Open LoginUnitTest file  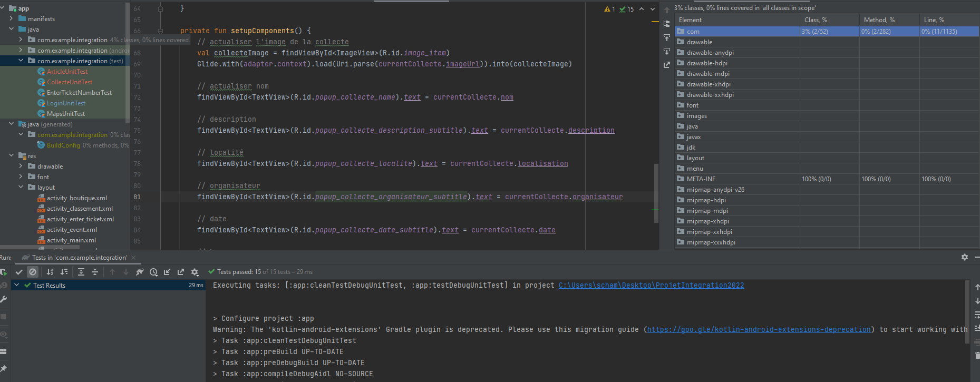66,103
